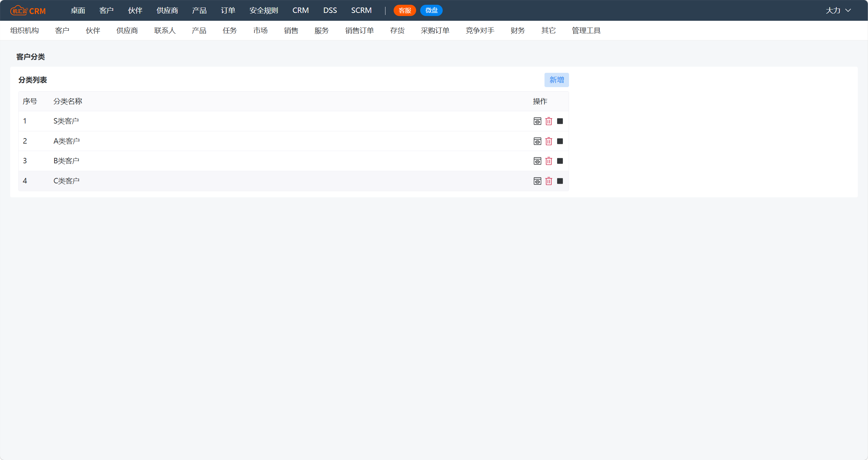This screenshot has height=460, width=868.
Task: View S类客户 details with the eye icon
Action: click(537, 121)
